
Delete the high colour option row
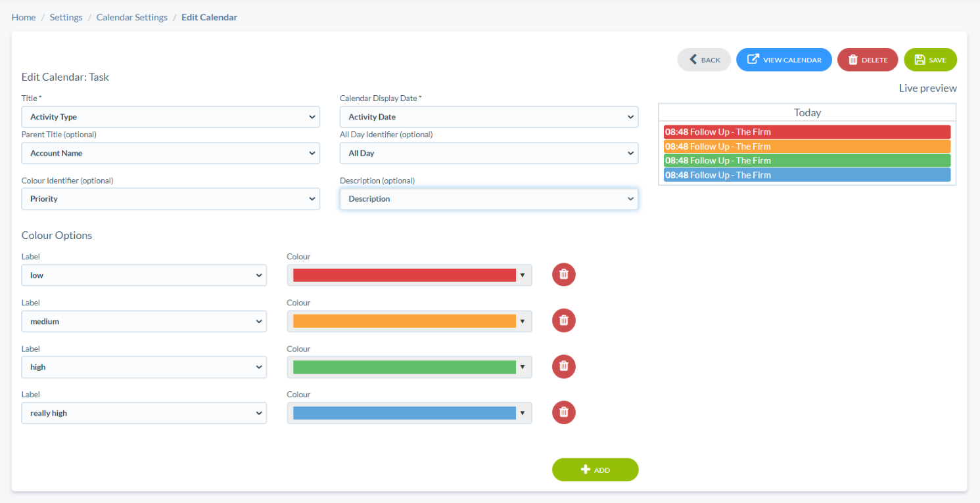click(x=563, y=366)
